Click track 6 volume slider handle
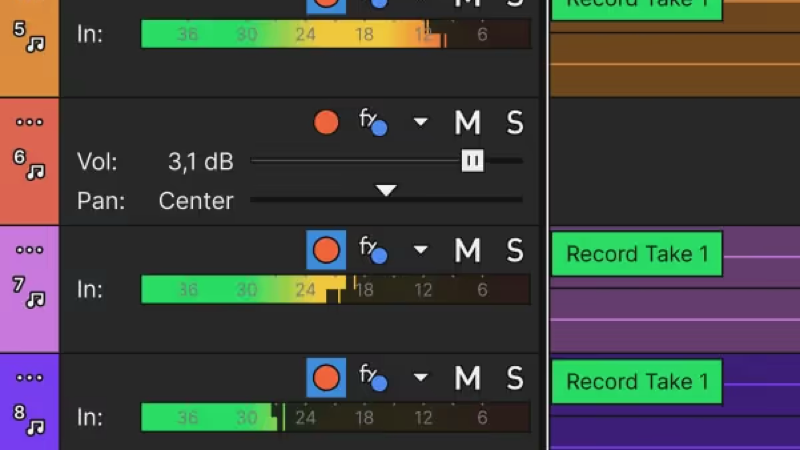Image resolution: width=800 pixels, height=450 pixels. point(472,161)
